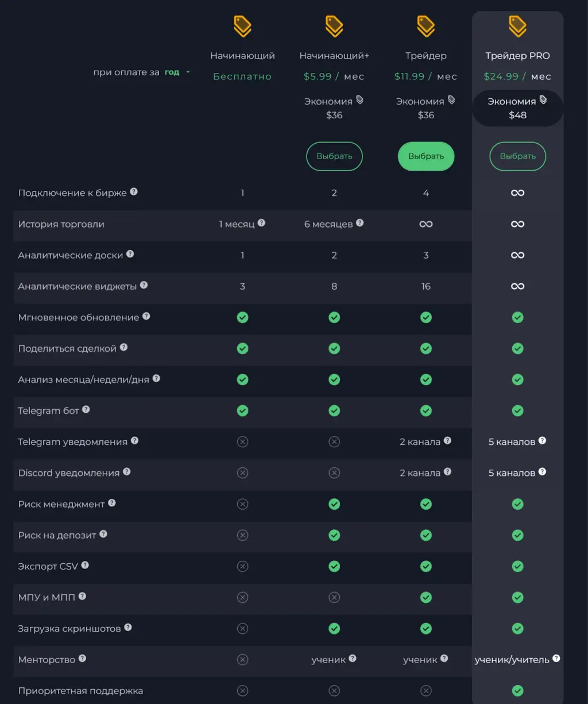Click the $5.99 / мес price

(334, 76)
